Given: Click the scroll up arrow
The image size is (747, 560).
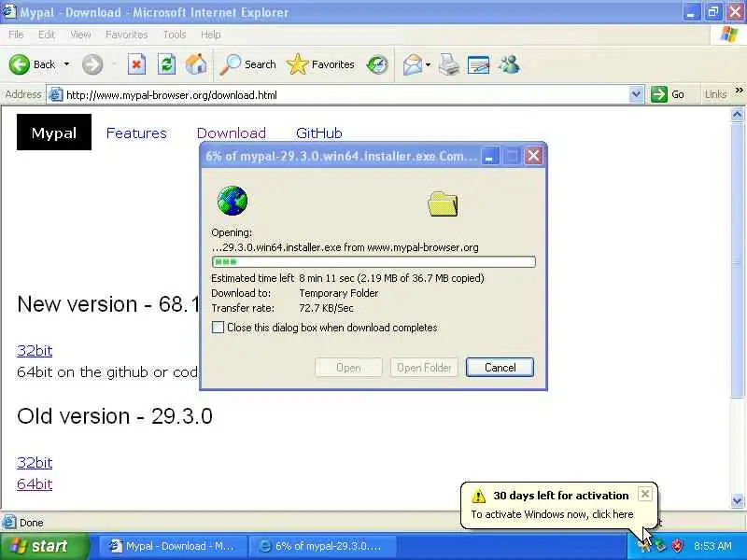Looking at the screenshot, I should (737, 114).
